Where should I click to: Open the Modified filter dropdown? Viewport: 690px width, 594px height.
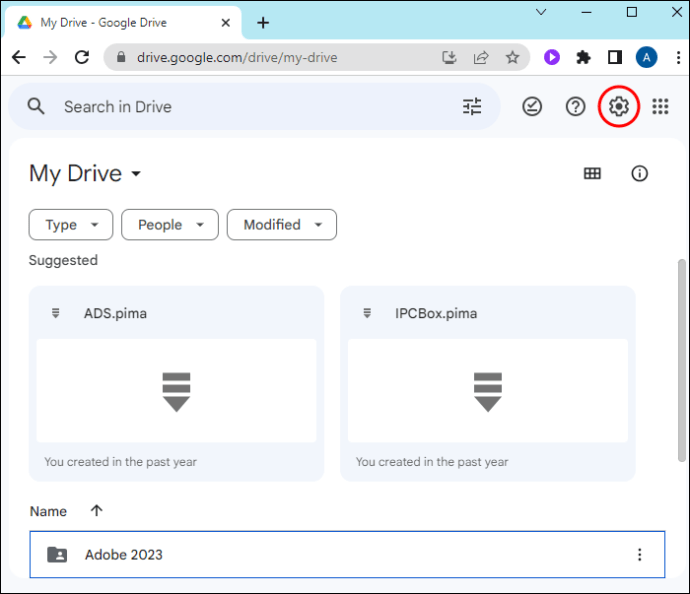point(282,225)
